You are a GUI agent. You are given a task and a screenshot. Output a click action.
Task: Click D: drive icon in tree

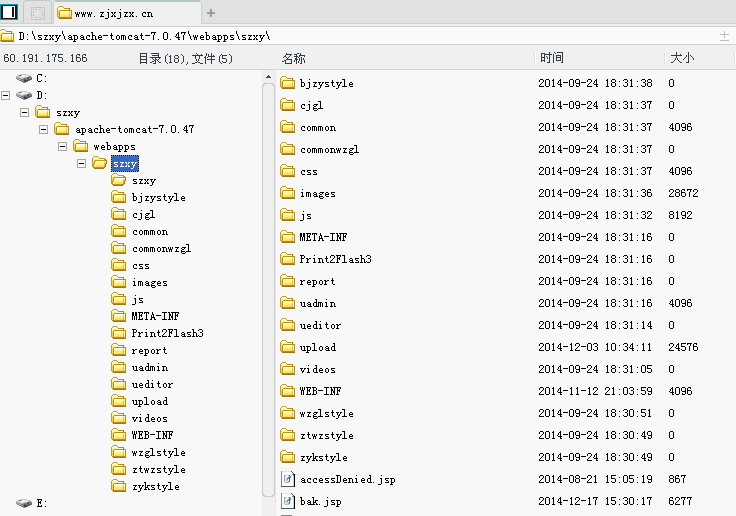coord(24,95)
